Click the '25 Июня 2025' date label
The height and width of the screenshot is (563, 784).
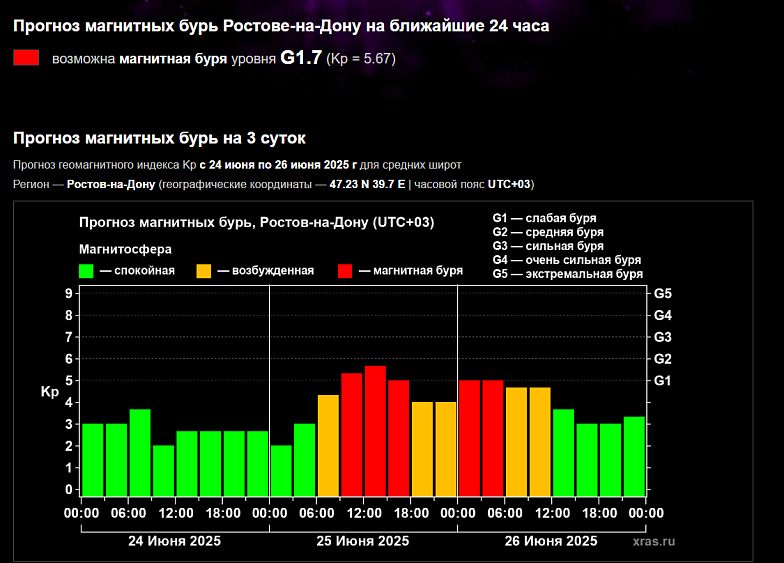pos(362,541)
